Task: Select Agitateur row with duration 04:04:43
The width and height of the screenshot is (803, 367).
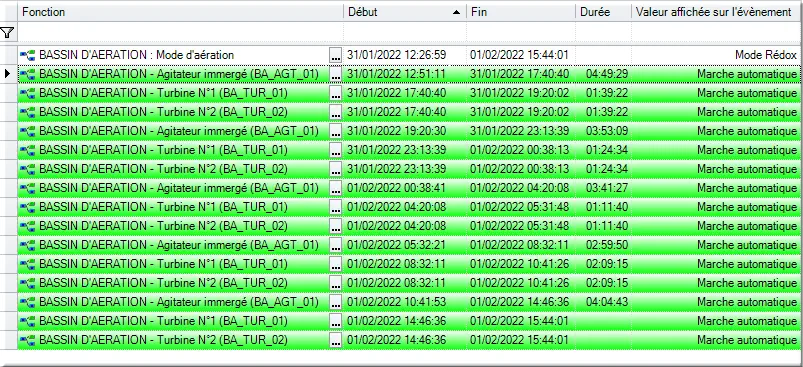Action: click(409, 302)
